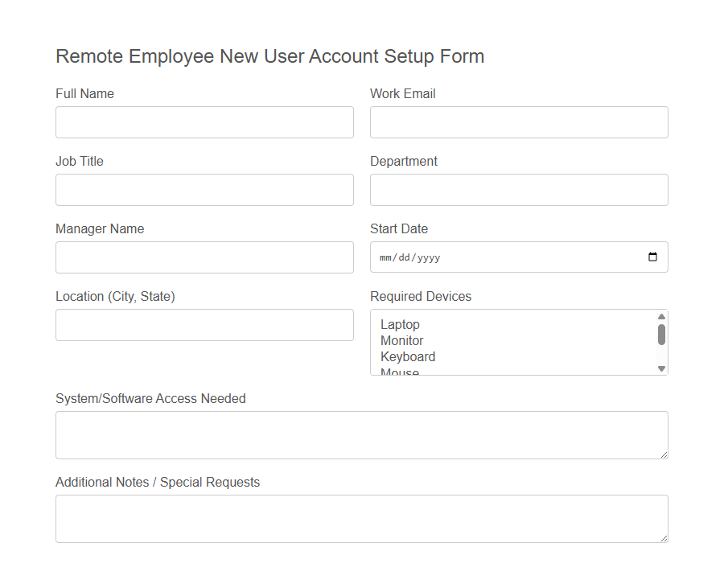The width and height of the screenshot is (724, 588).
Task: Click the Work Email input field
Action: [518, 121]
